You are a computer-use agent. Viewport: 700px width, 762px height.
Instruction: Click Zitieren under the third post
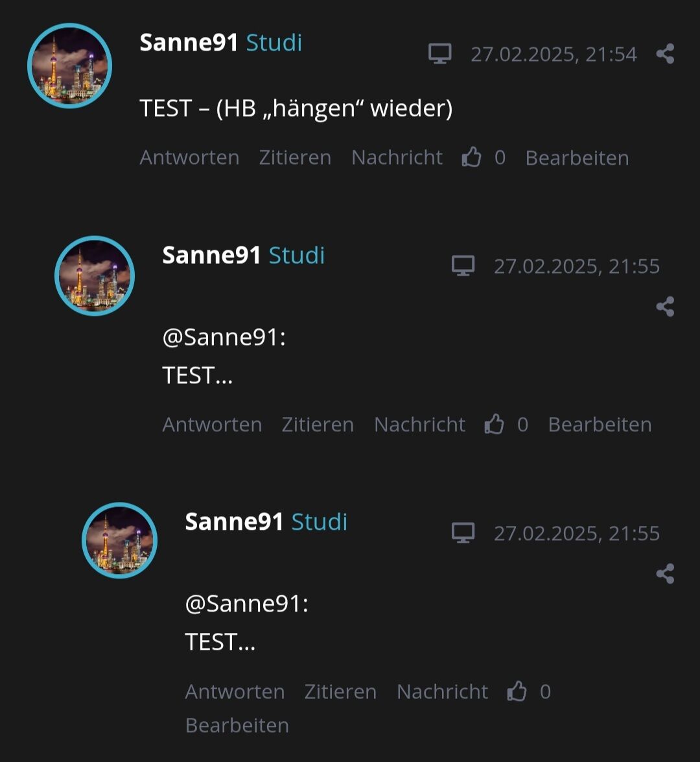click(x=340, y=692)
